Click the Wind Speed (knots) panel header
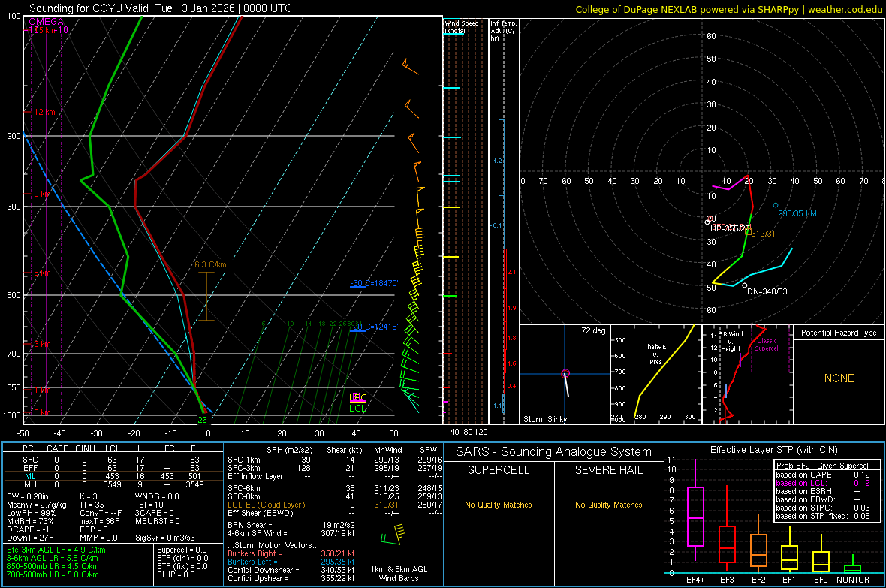The width and height of the screenshot is (886, 588). (462, 26)
